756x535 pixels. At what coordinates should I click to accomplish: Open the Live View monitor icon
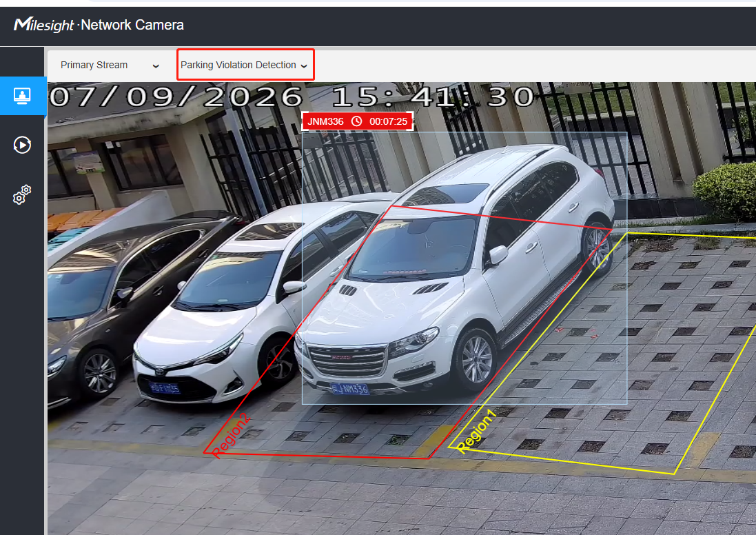[22, 96]
